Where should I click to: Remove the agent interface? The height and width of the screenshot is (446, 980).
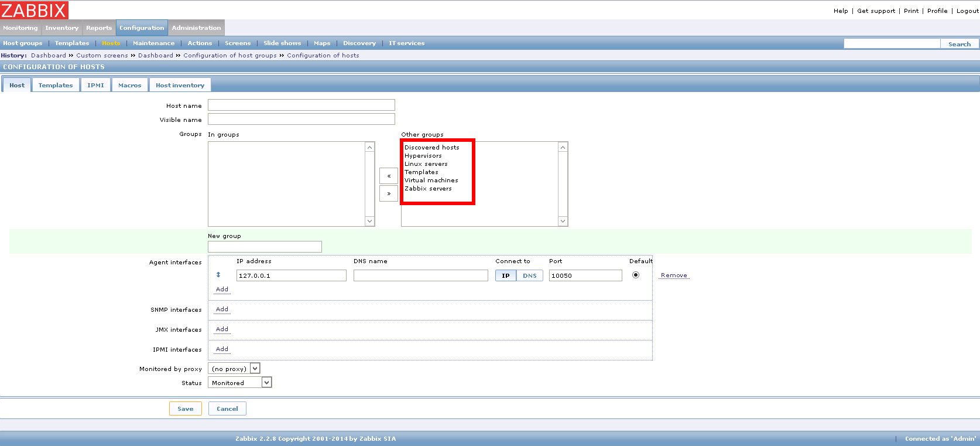674,275
